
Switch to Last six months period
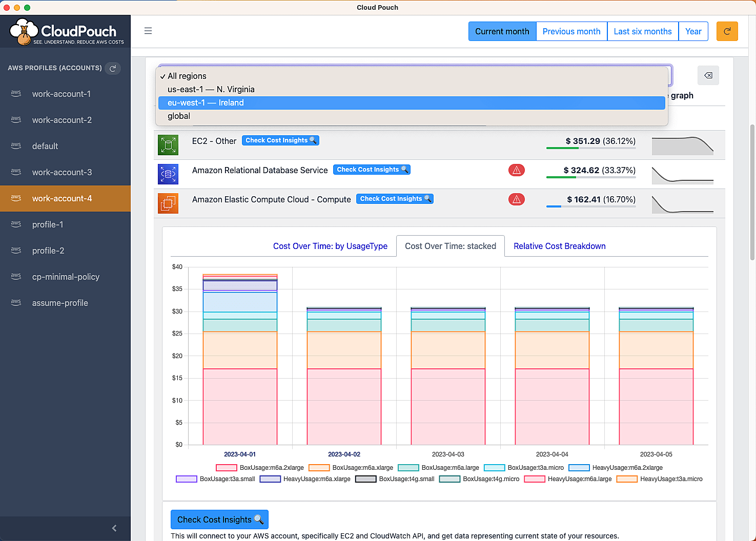(x=643, y=31)
